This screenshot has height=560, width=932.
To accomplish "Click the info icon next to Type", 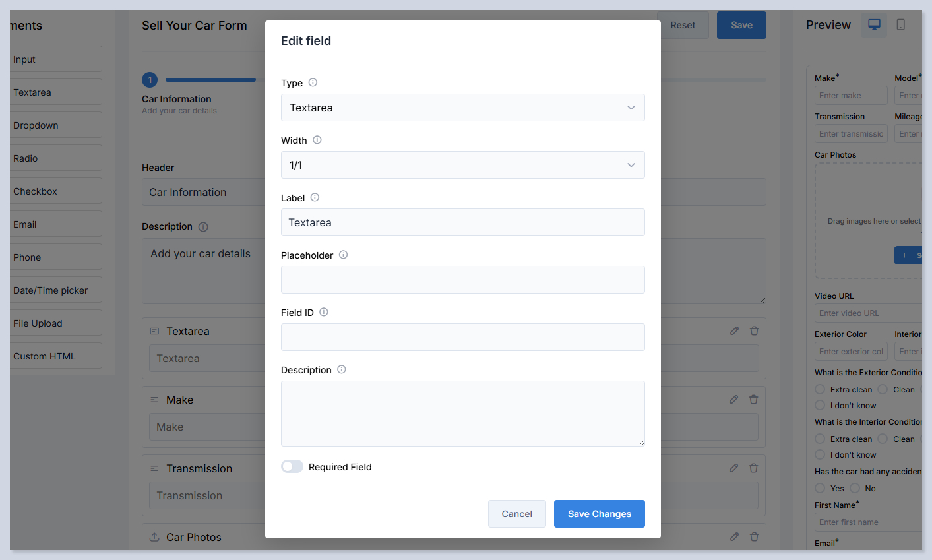I will pos(313,82).
